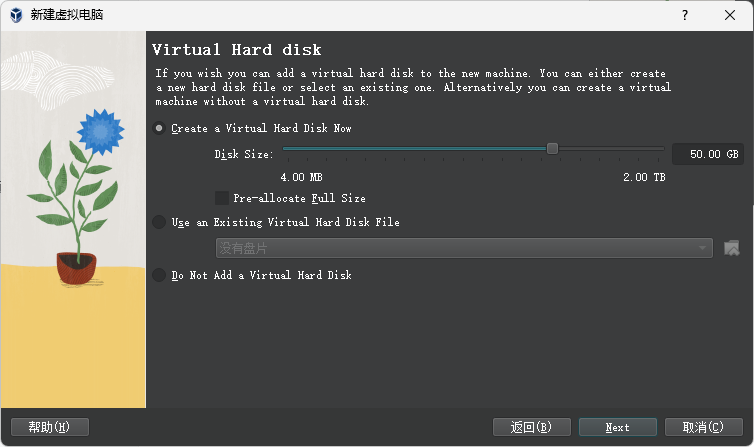The height and width of the screenshot is (447, 754).
Task: Click the disk size 50.00 GB field
Action: tap(707, 154)
